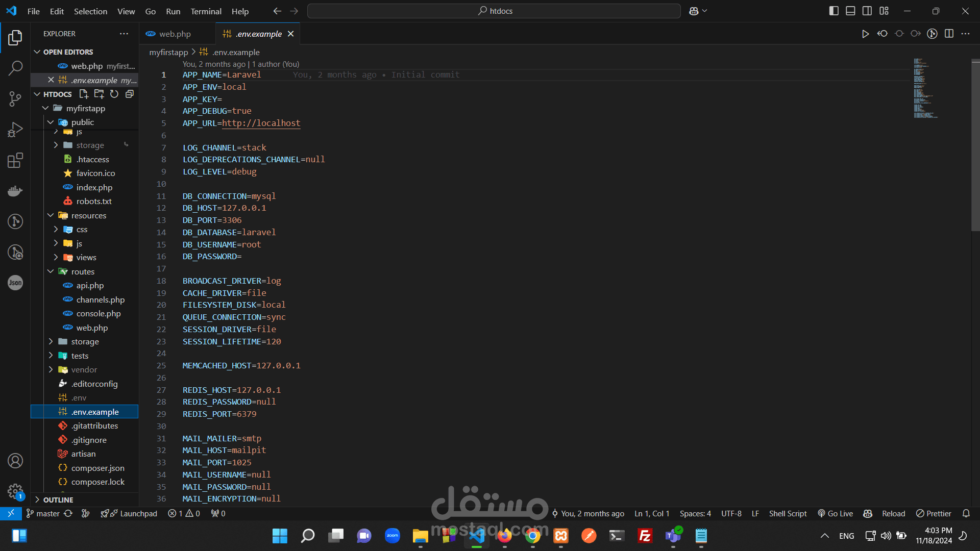Click Go Live in status bar
The image size is (980, 551).
pos(835,513)
